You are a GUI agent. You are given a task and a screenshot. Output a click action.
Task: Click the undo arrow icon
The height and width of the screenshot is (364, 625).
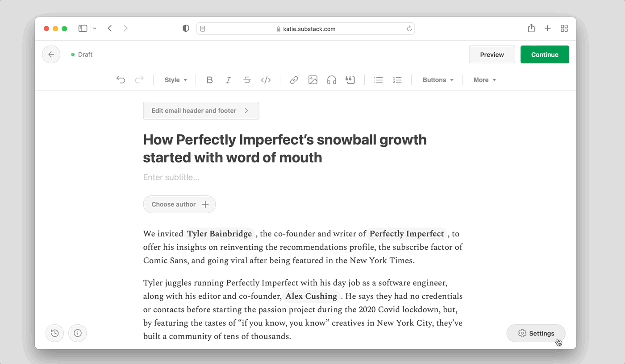point(121,80)
